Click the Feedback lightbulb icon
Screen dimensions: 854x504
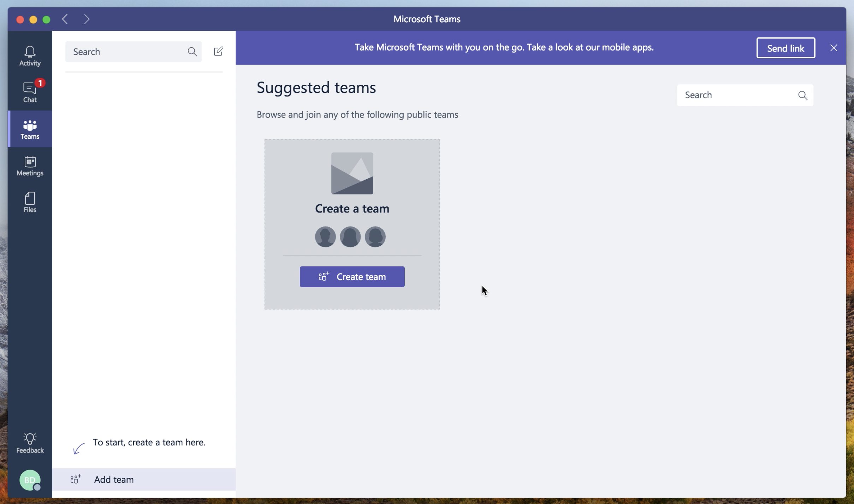[30, 443]
